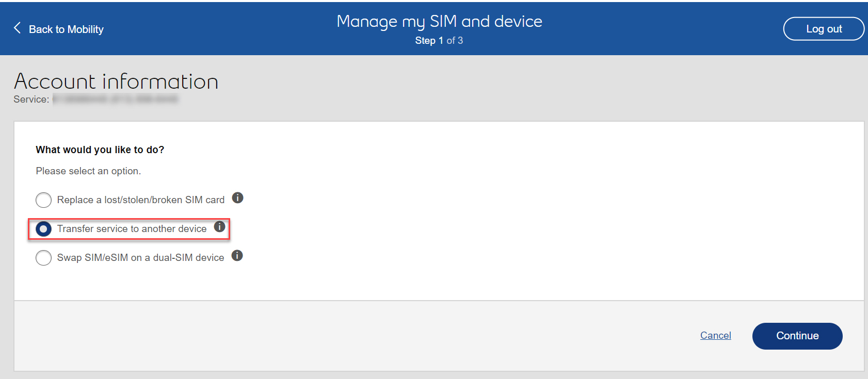Click 'Transfer service to another device' label text
Image resolution: width=868 pixels, height=379 pixels.
point(132,229)
